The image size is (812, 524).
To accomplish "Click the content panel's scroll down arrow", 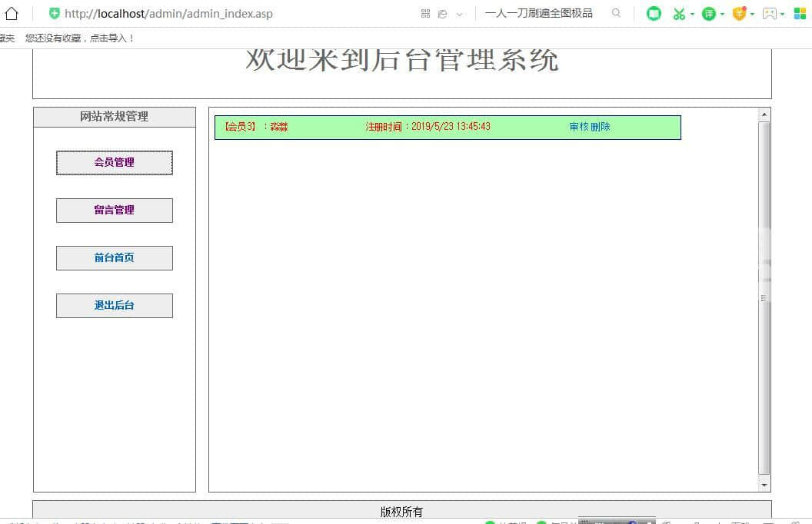I will pos(764,486).
